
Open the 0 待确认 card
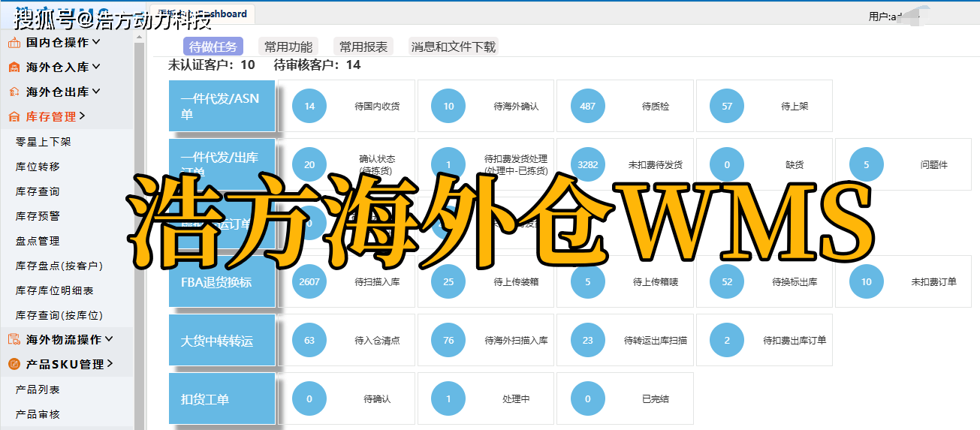(346, 398)
